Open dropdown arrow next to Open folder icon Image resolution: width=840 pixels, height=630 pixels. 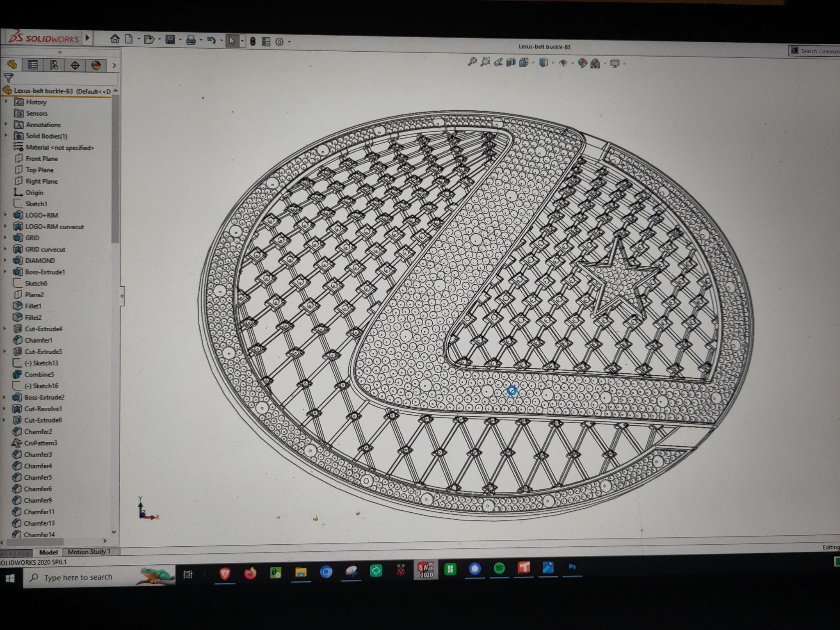159,40
